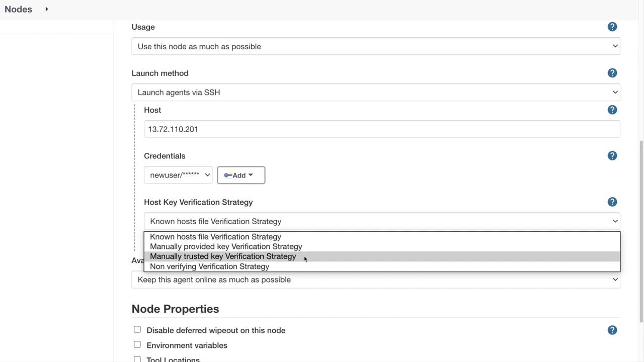Choose Non verifying Verification Strategy option
This screenshot has width=644, height=362.
[209, 266]
